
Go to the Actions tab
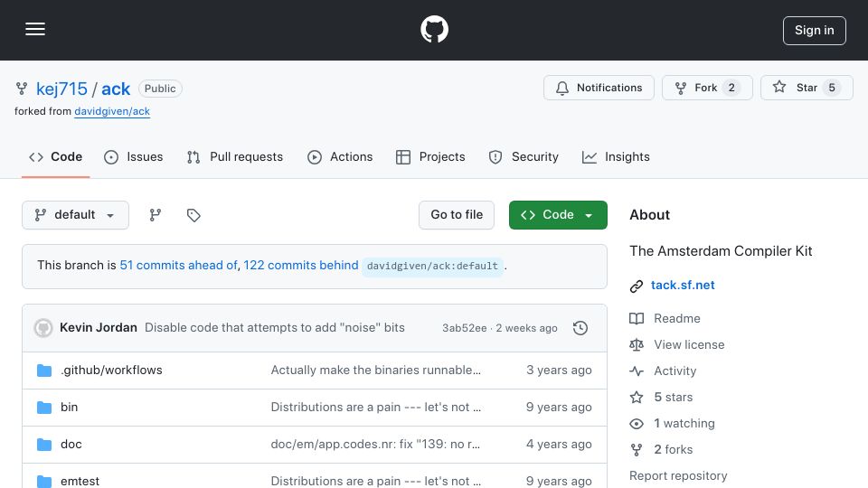(341, 157)
